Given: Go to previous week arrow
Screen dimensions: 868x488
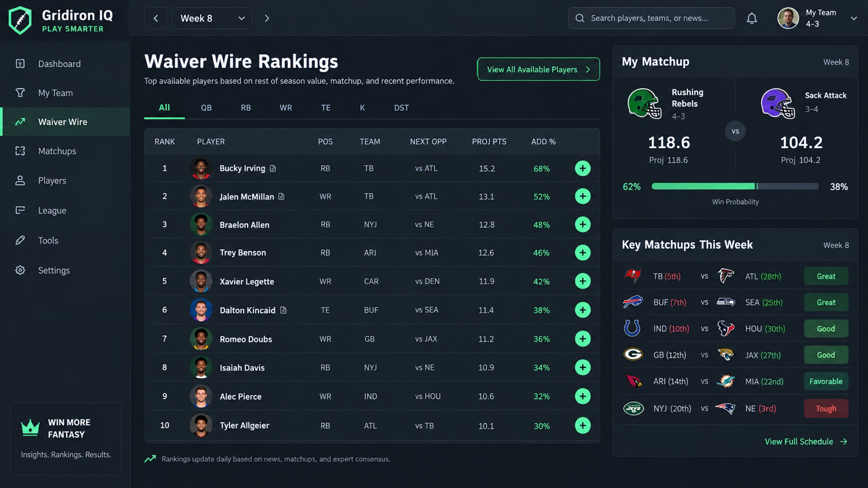Looking at the screenshot, I should pos(156,18).
